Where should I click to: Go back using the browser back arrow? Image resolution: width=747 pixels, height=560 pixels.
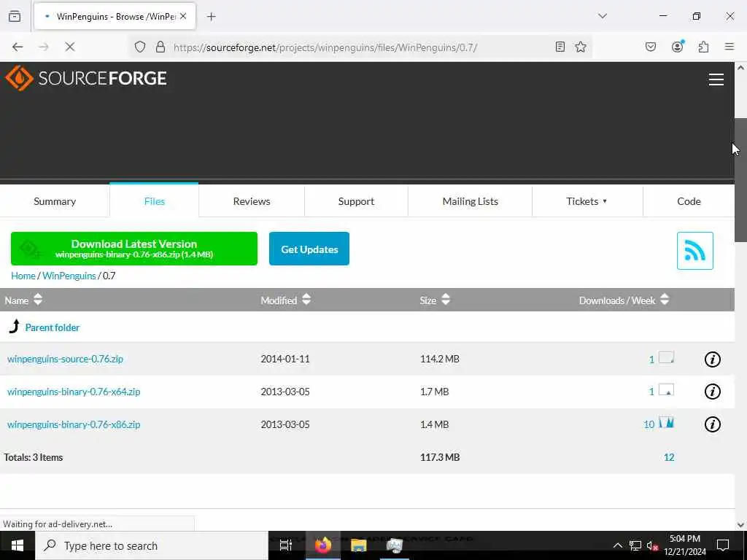pyautogui.click(x=18, y=47)
